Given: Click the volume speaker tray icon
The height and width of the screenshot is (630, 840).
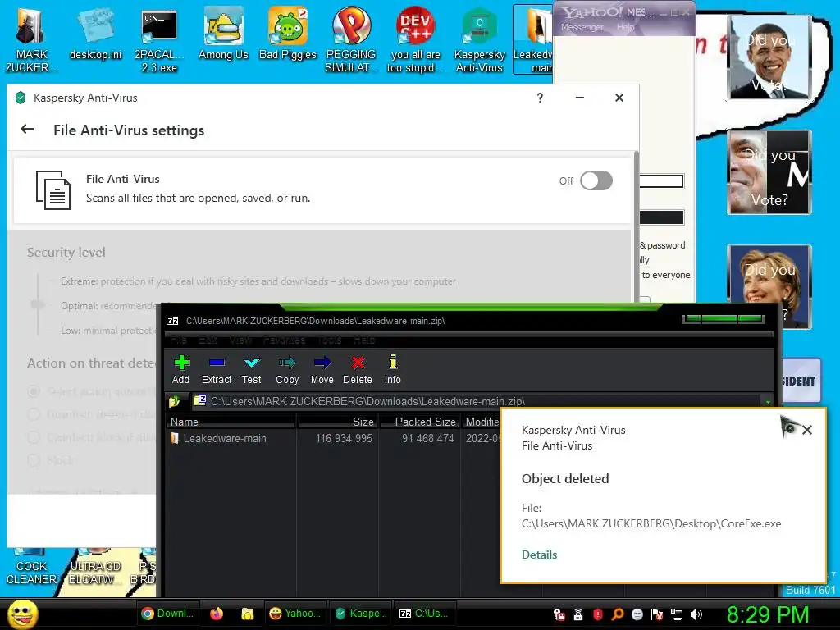Looking at the screenshot, I should 696,614.
